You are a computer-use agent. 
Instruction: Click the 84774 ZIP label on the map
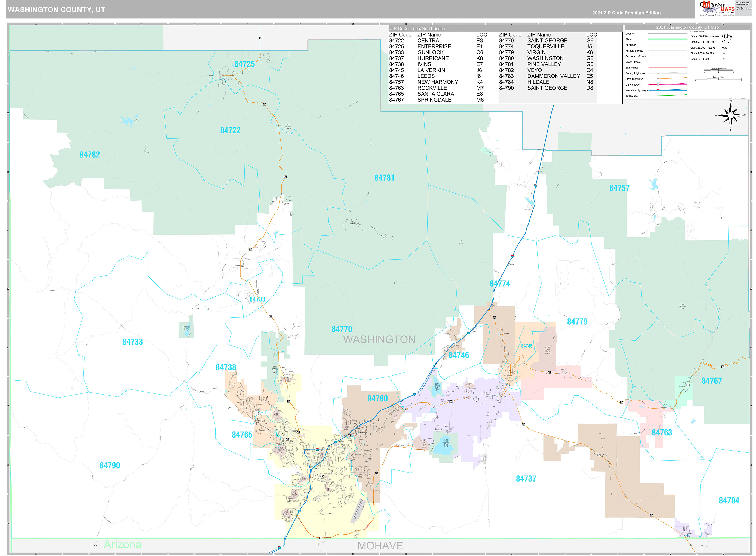(x=500, y=284)
